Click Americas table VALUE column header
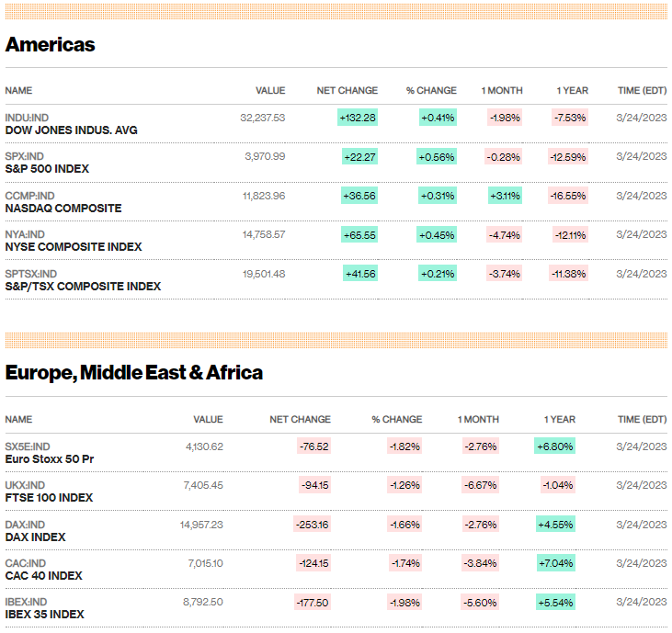The image size is (672, 633). (270, 90)
